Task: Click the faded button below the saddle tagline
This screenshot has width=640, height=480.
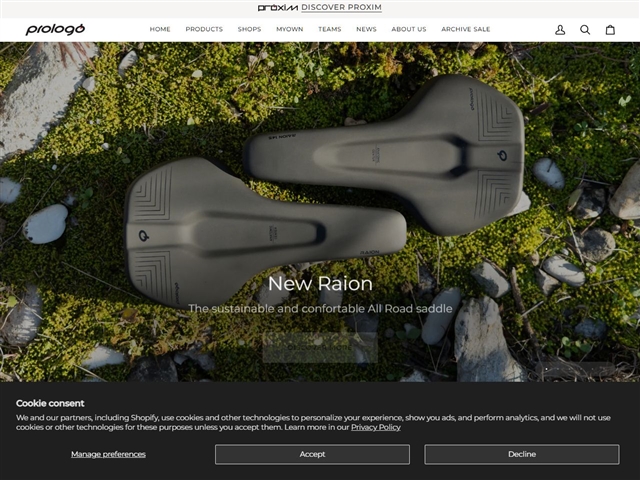Action: coord(320,347)
